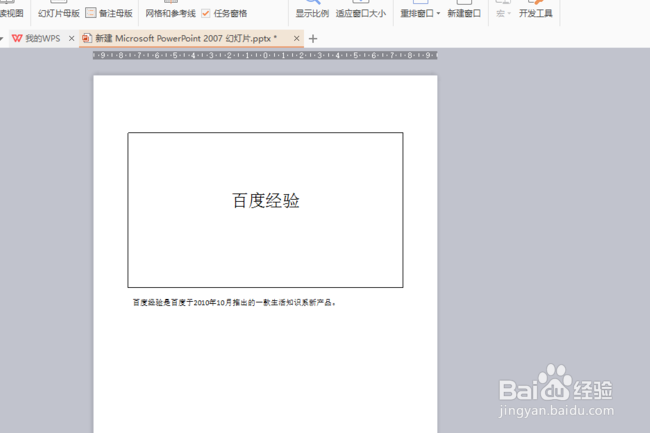Close the PowerPoint 2007 幻灯片.pptx tab
The width and height of the screenshot is (650, 433).
click(296, 39)
